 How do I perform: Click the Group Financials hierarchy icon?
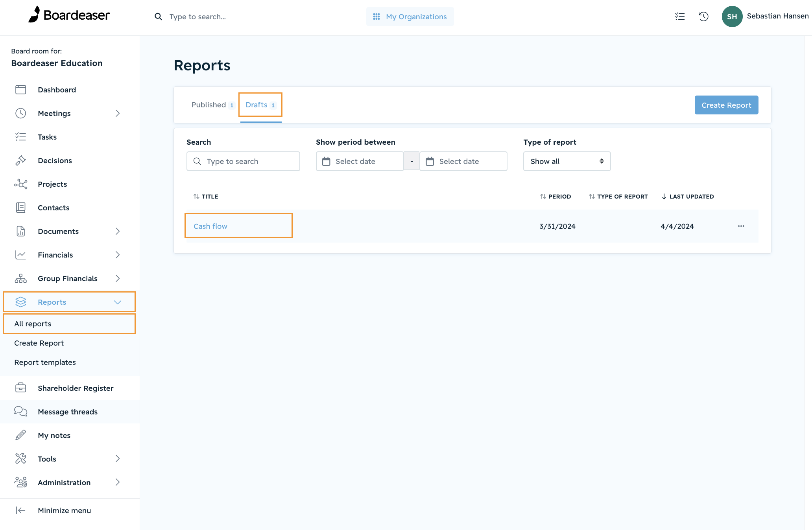(x=20, y=278)
